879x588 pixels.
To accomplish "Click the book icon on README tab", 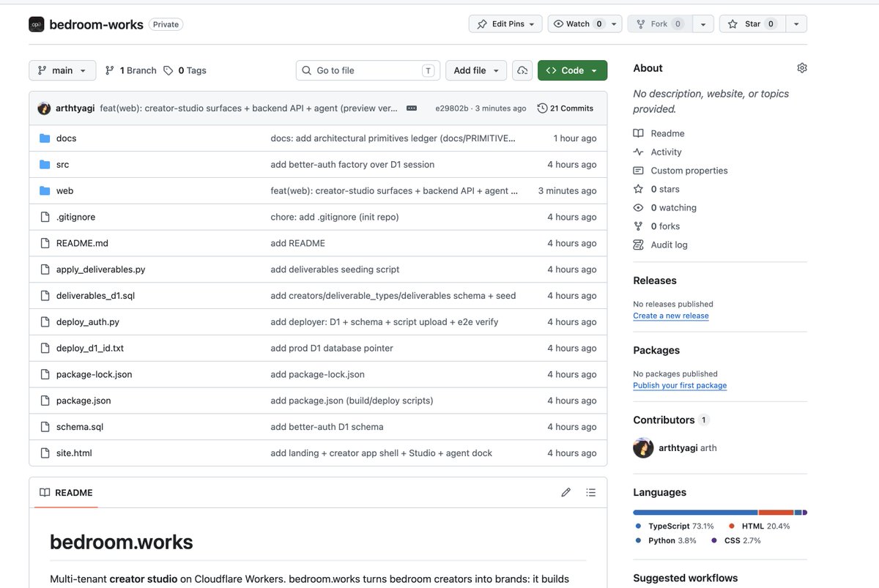I will pyautogui.click(x=45, y=493).
